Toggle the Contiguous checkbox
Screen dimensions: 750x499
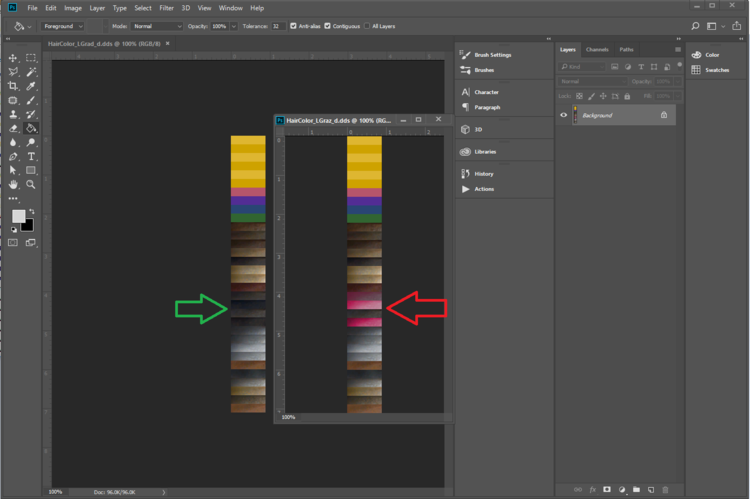tap(328, 26)
